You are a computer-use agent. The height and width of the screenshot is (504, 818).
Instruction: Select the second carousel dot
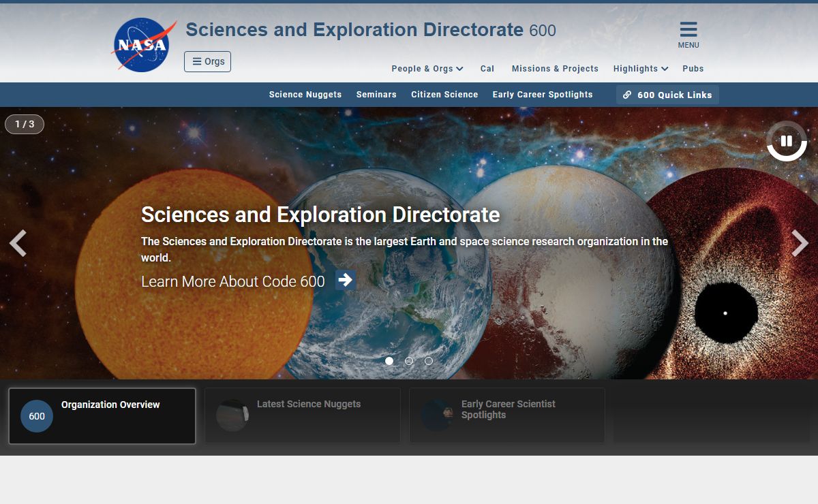point(409,361)
